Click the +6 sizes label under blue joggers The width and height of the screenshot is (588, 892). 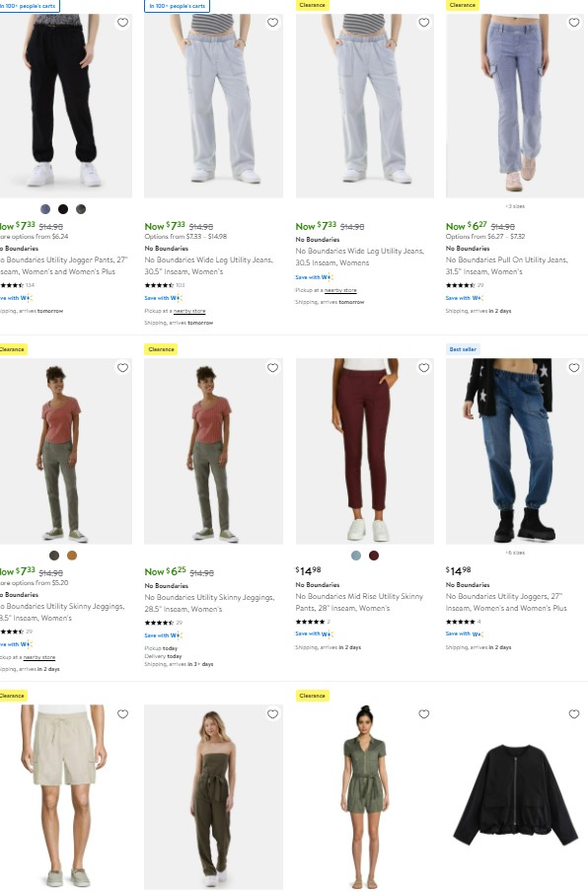[x=515, y=553]
